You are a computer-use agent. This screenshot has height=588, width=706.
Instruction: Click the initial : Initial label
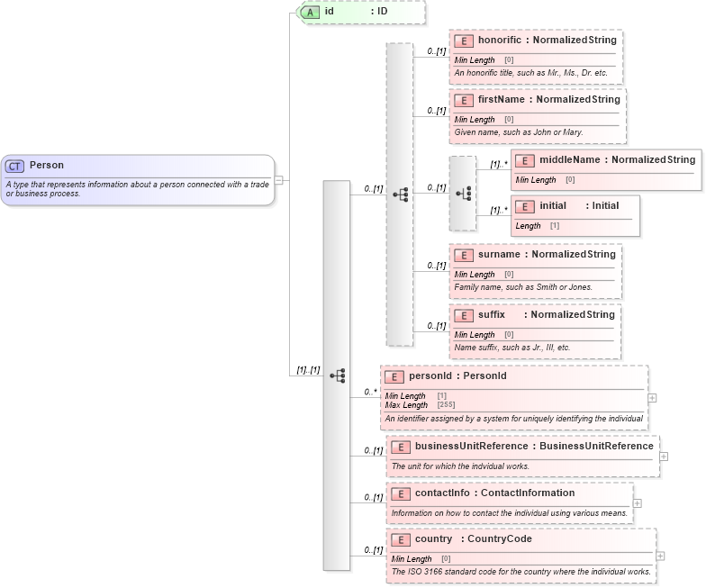(579, 205)
